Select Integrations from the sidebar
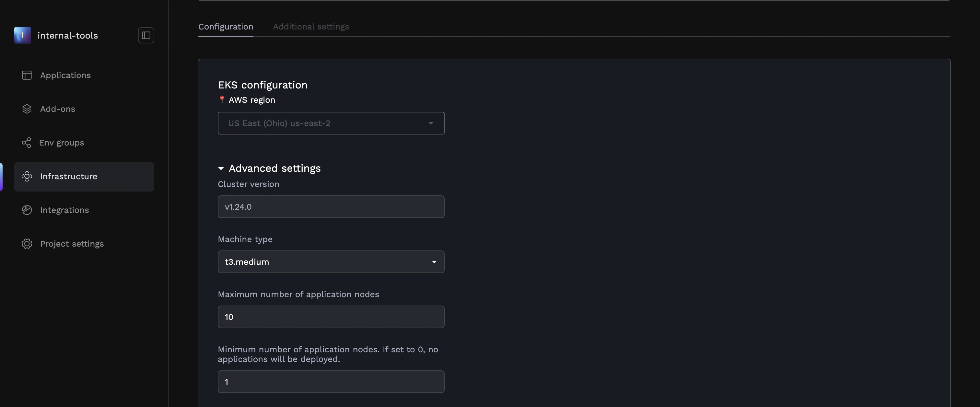The height and width of the screenshot is (407, 980). (64, 210)
